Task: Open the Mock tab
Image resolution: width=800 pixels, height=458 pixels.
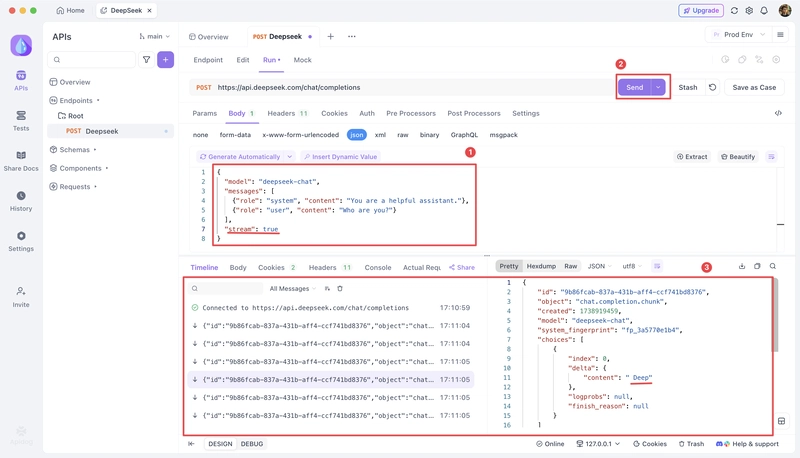Action: pos(303,60)
